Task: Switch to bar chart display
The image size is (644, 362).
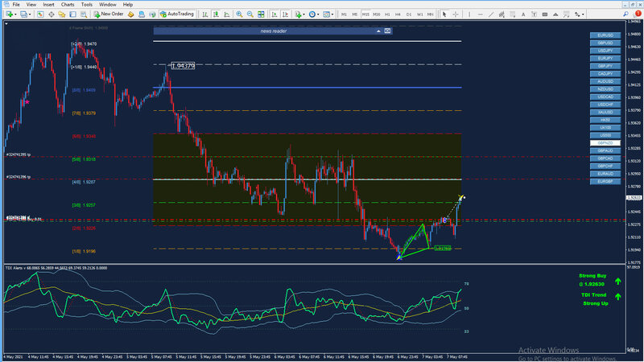Action: pyautogui.click(x=205, y=14)
